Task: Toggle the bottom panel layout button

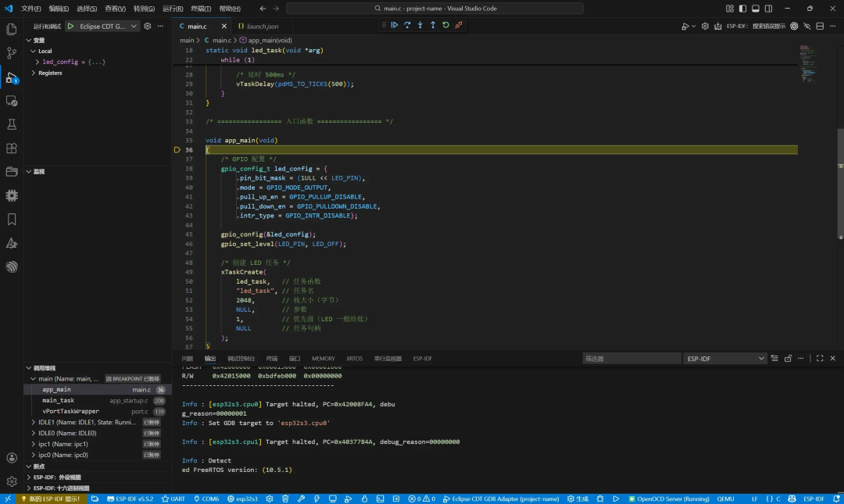Action: pos(756,9)
